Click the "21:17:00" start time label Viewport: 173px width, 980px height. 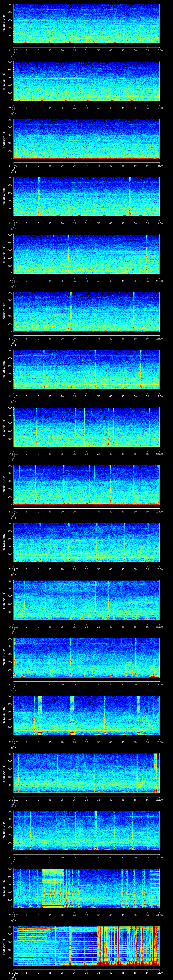pyautogui.click(x=13, y=166)
